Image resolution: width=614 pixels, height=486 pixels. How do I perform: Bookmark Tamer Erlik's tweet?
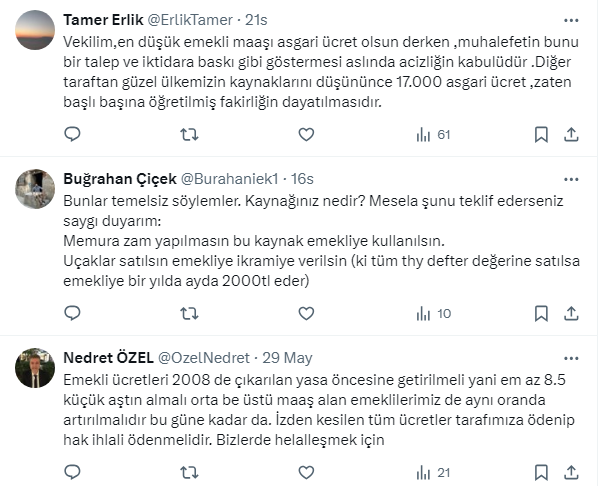pos(541,134)
